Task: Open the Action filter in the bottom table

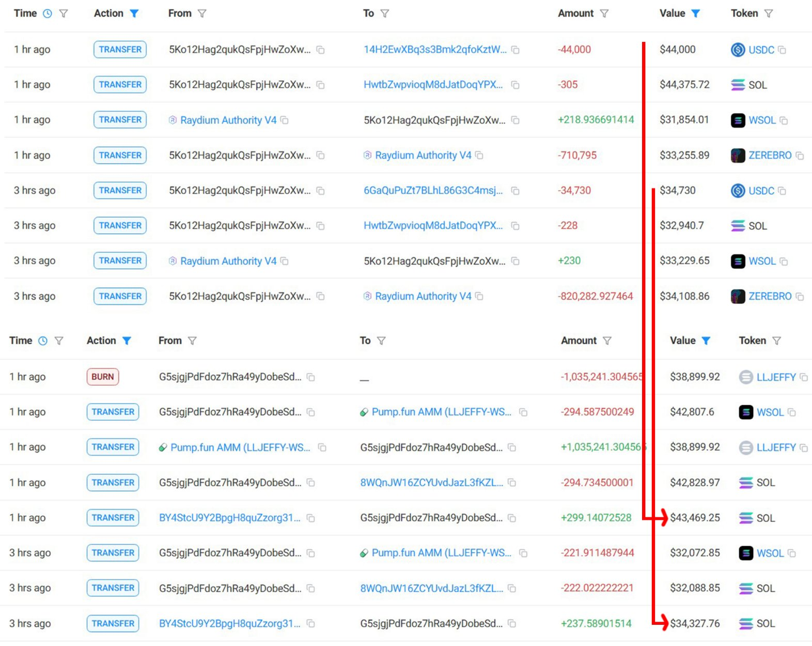Action: [x=127, y=341]
